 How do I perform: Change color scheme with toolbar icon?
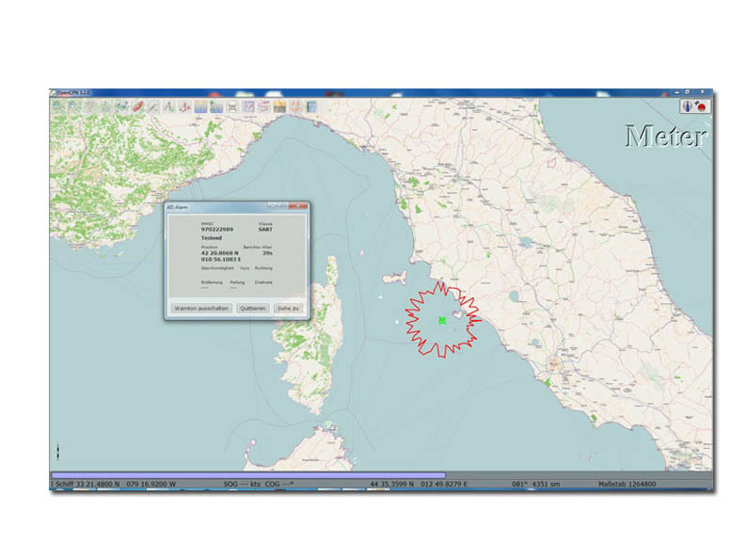point(280,106)
